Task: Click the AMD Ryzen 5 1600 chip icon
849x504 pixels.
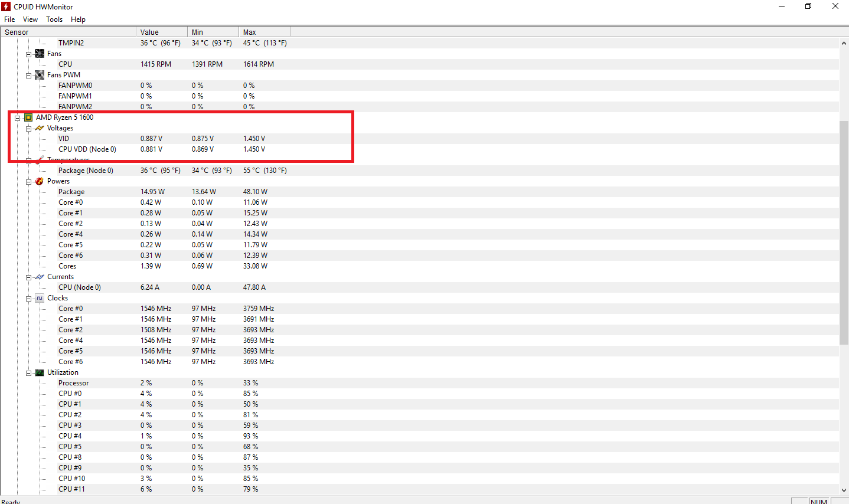Action: point(28,117)
